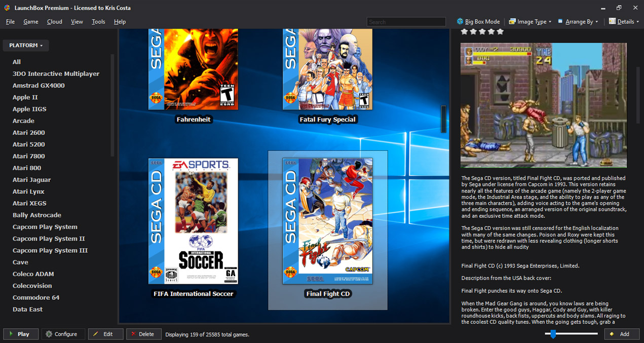Click the Delete button
The height and width of the screenshot is (343, 644).
coord(144,334)
